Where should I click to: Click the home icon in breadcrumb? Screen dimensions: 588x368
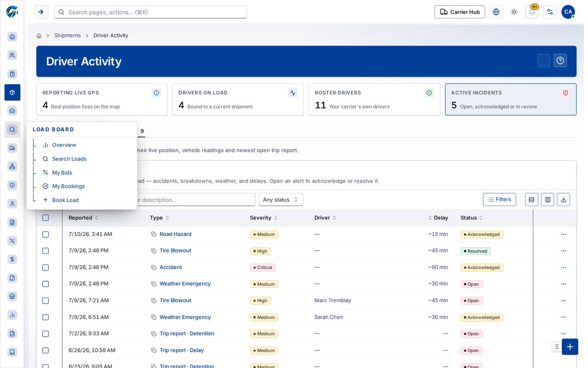(x=39, y=35)
